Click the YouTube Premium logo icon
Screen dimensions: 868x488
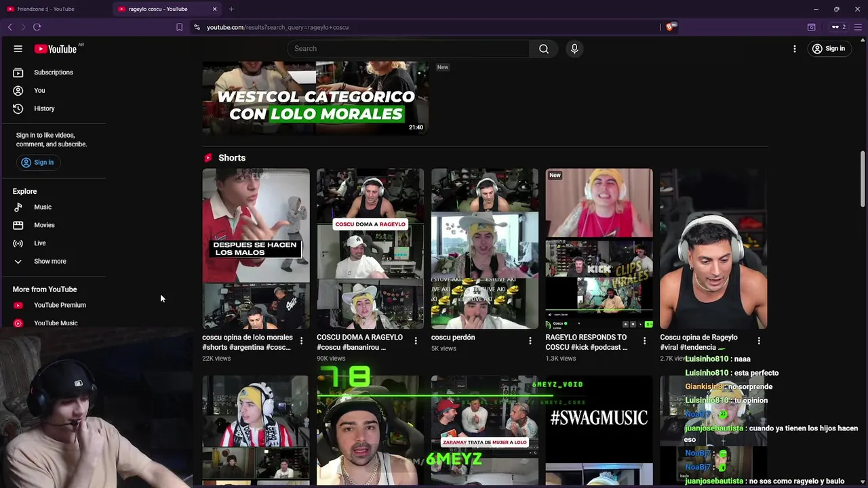[18, 305]
